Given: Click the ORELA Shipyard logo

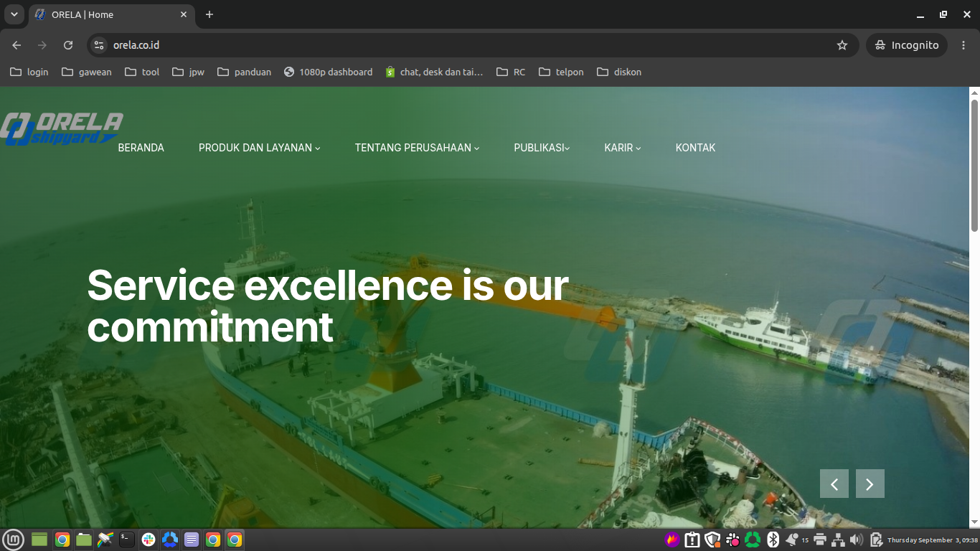Looking at the screenshot, I should pyautogui.click(x=61, y=129).
